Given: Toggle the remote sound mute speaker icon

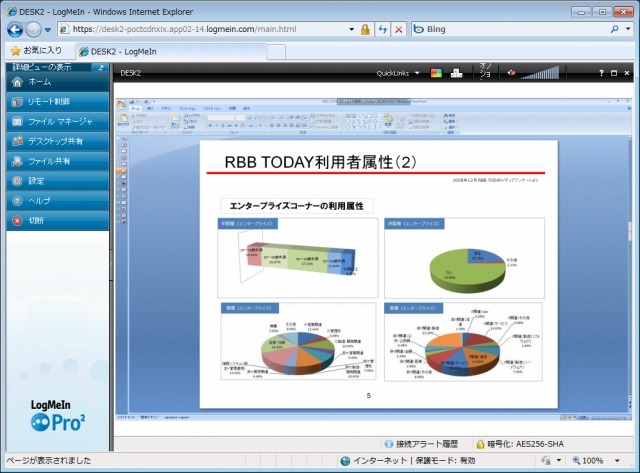Looking at the screenshot, I should tap(511, 73).
